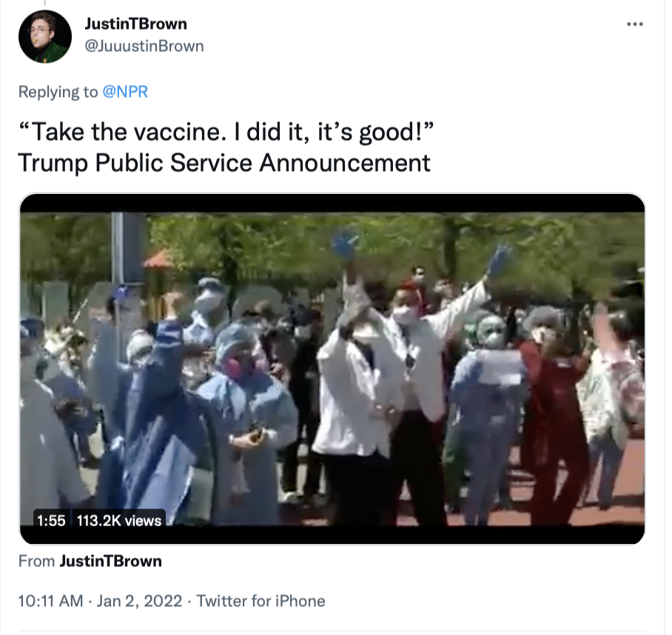Play the embedded video of cheering healthcare workers
The width and height of the screenshot is (672, 635).
click(332, 369)
